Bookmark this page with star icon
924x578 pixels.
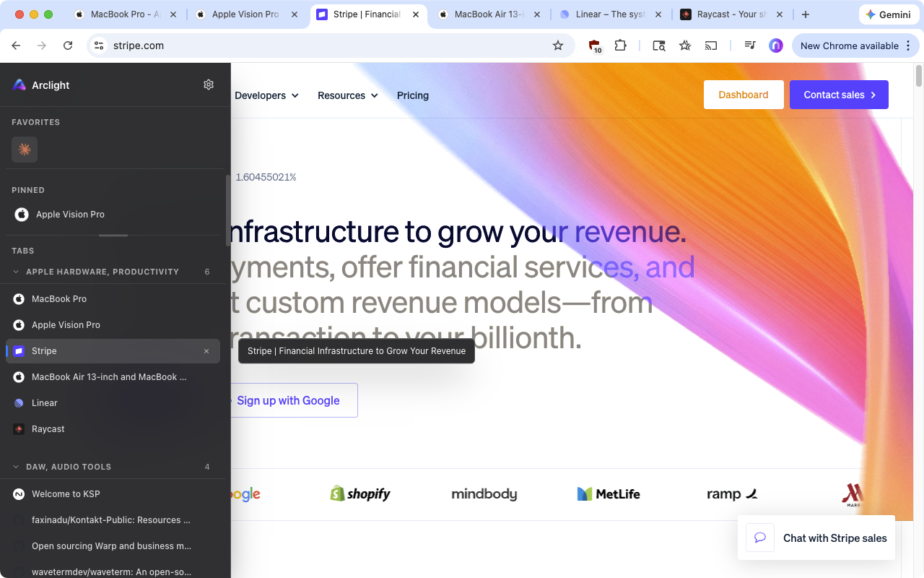[558, 46]
